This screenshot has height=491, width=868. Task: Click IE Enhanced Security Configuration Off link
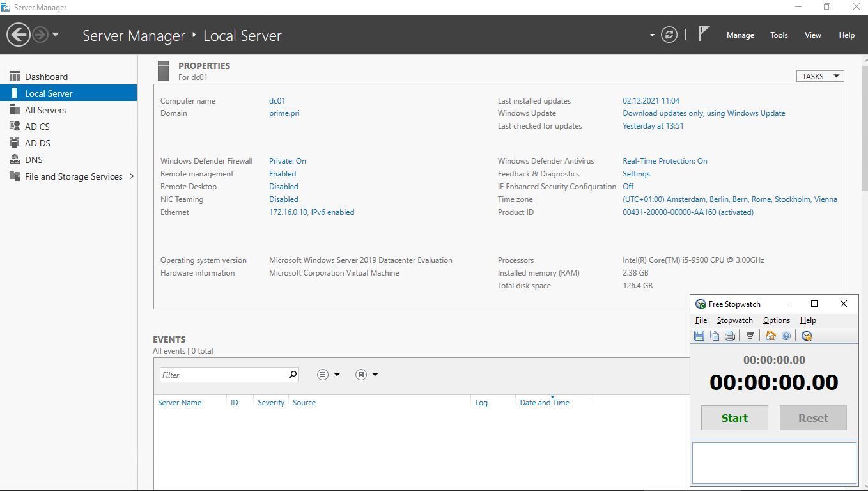(x=628, y=187)
